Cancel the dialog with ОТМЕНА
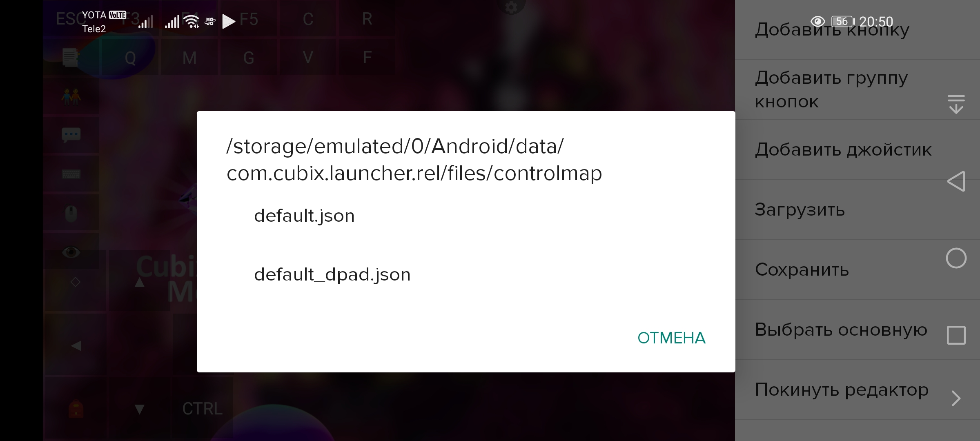 671,338
